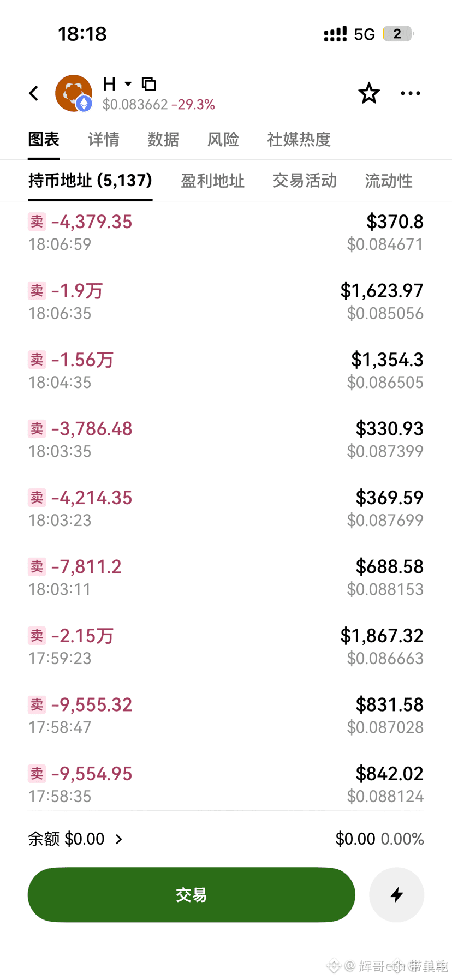
Task: Copy the token address with the copy icon
Action: 149,84
